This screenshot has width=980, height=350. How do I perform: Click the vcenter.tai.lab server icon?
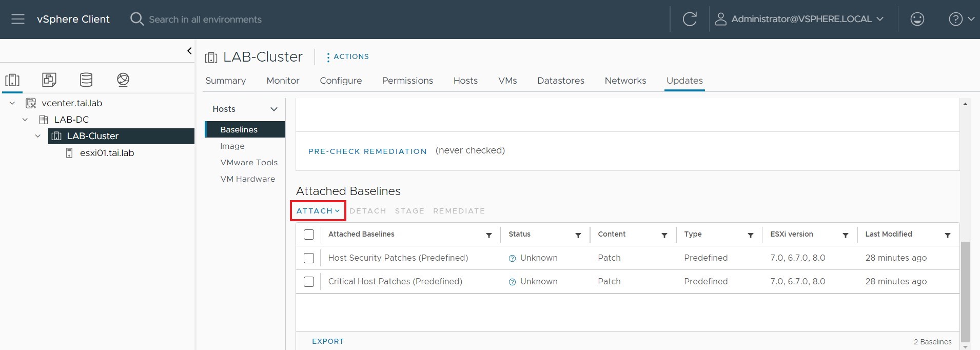pyautogui.click(x=31, y=103)
